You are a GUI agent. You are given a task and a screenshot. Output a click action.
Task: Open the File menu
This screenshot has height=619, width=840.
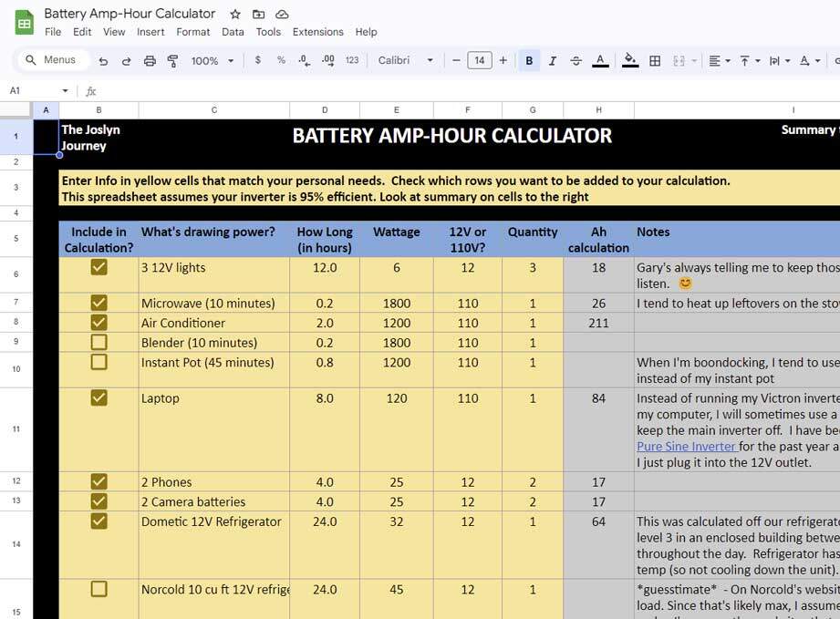(x=53, y=32)
